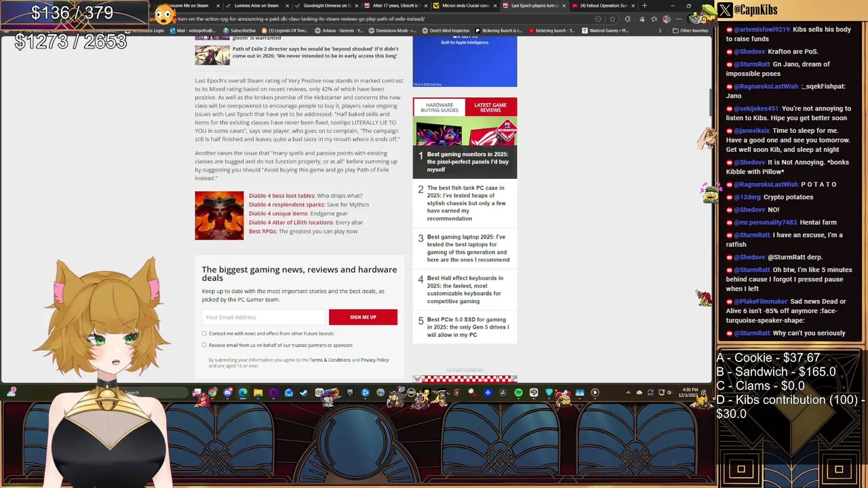Open the media player icon at taskbar end
Screen dimensions: 868x488
595,392
